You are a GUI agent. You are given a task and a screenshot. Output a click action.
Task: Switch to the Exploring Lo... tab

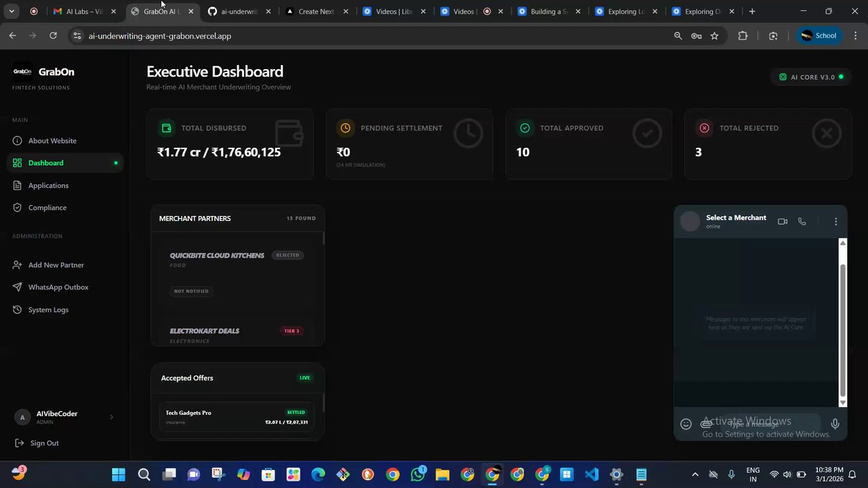627,12
